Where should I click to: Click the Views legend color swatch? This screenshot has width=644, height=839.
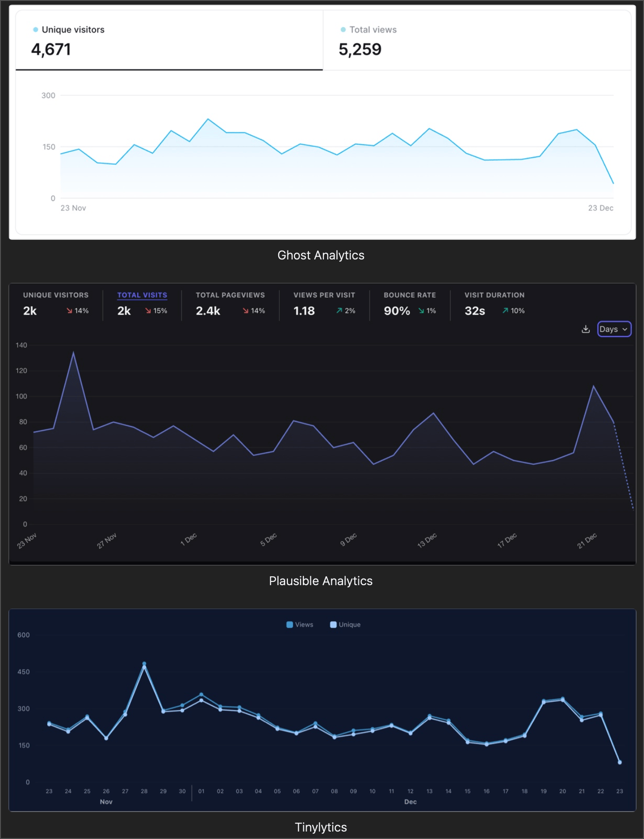(x=290, y=625)
